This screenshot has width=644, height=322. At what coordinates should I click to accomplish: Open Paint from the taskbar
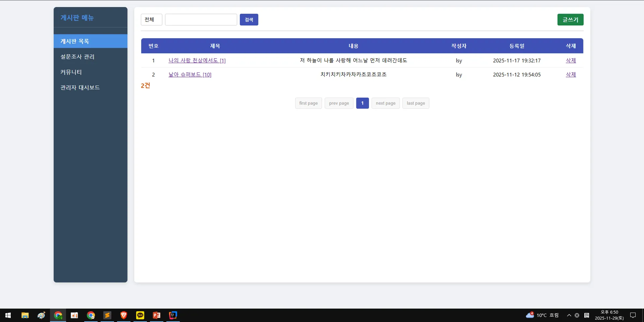[x=41, y=315]
